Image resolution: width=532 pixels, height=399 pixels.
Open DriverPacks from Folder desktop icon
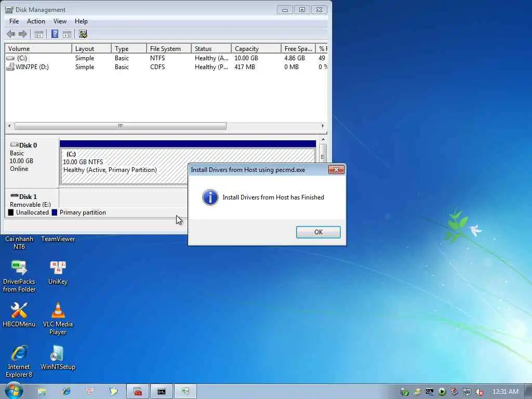[x=19, y=276]
